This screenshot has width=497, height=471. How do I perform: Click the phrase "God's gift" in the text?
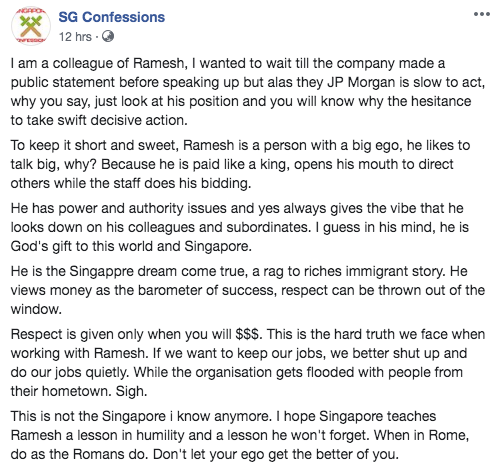tap(42, 246)
